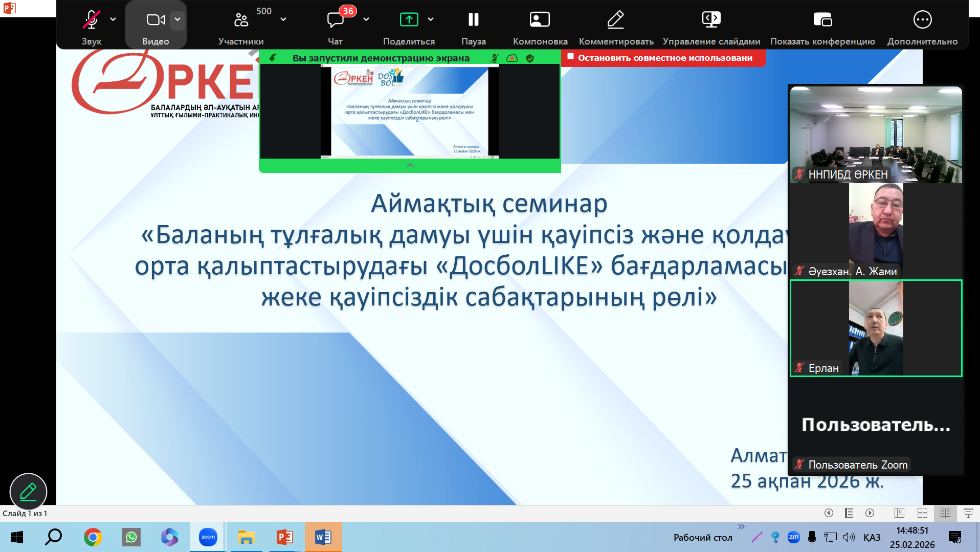Select Ерлан's highlighted video tile

[876, 328]
